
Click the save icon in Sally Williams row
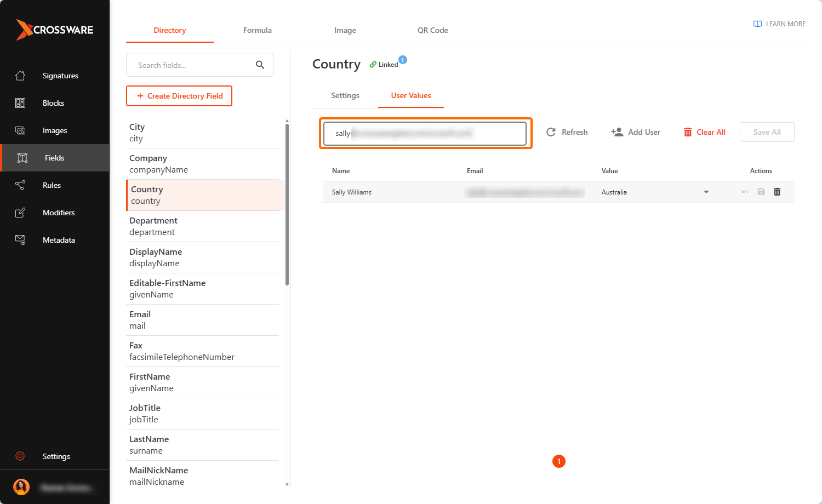[x=761, y=192]
